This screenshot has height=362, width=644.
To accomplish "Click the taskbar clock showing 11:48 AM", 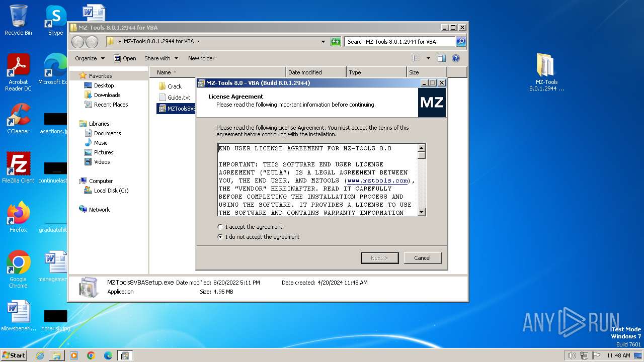I will [618, 355].
